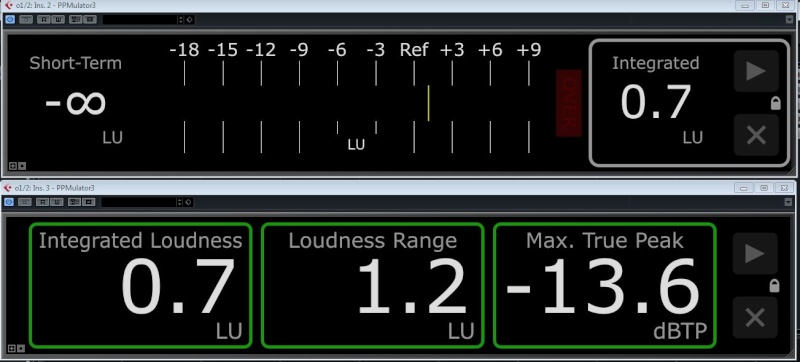The height and width of the screenshot is (362, 800).
Task: Click the -18 label on the LU scale
Action: 184,50
